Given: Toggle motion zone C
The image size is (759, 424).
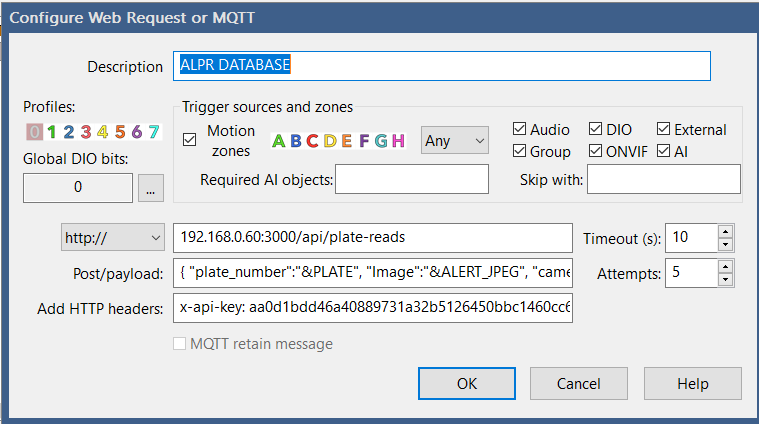Looking at the screenshot, I should pyautogui.click(x=312, y=141).
